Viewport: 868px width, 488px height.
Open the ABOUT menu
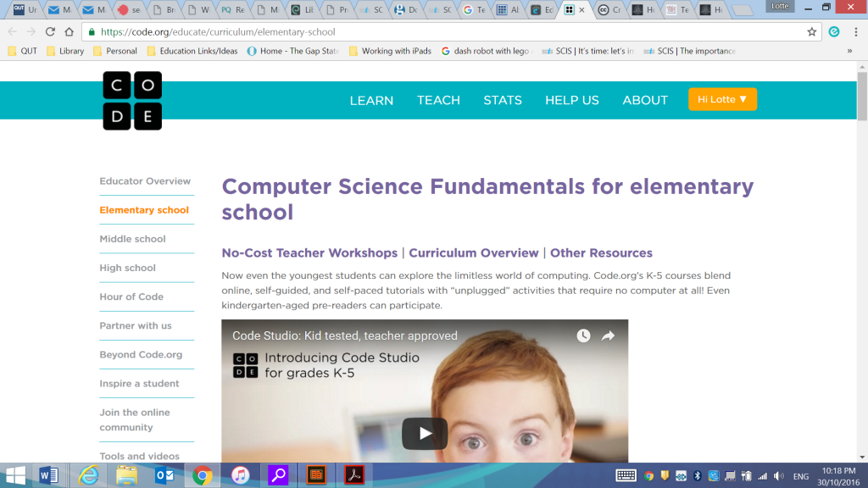645,101
